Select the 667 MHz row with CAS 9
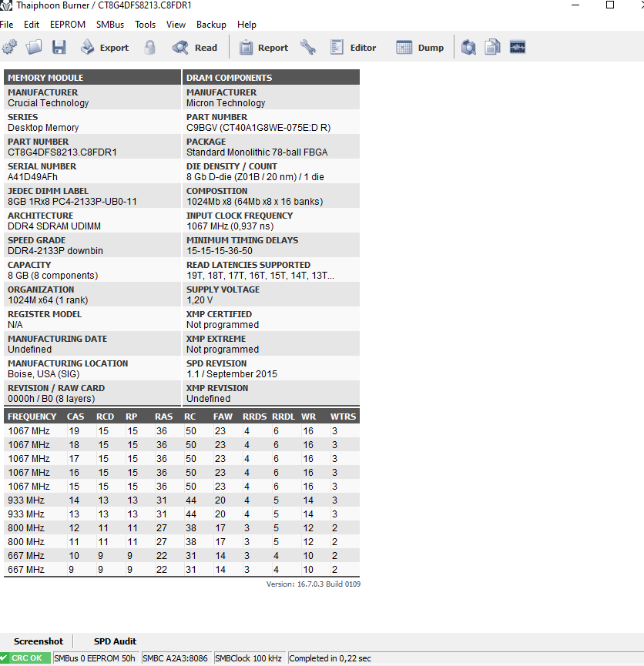Viewport: 644px width, 666px height. click(182, 570)
